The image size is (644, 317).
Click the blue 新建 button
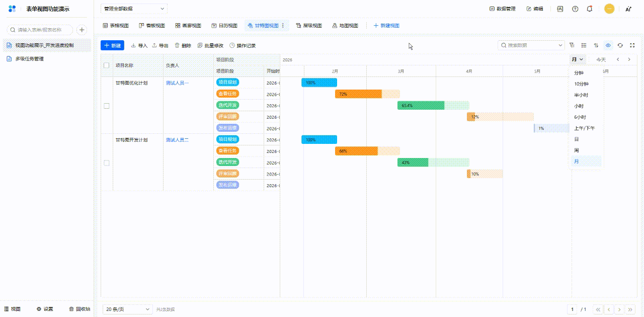point(112,45)
